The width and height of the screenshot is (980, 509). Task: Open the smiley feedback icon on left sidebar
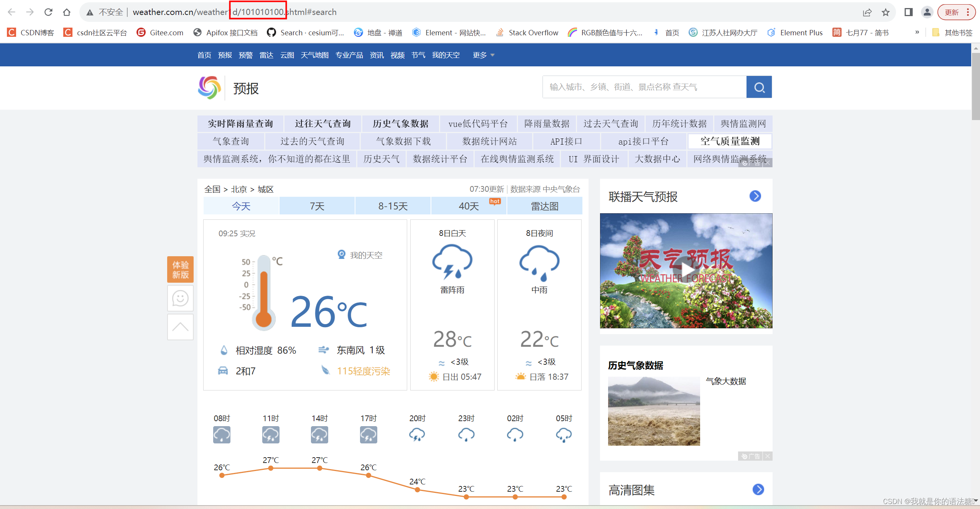tap(180, 298)
